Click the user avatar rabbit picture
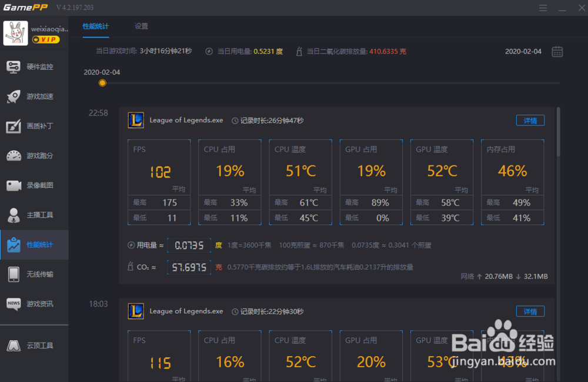 click(15, 33)
